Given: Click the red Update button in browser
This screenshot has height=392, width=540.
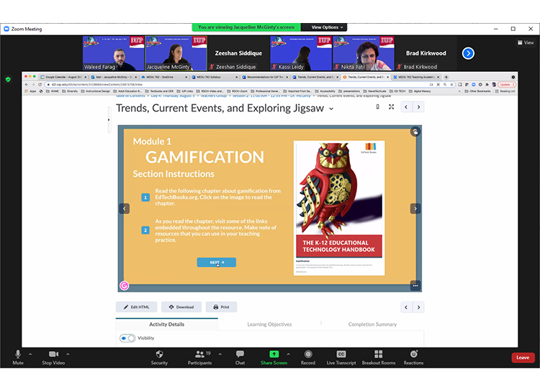Looking at the screenshot, I should [506, 84].
